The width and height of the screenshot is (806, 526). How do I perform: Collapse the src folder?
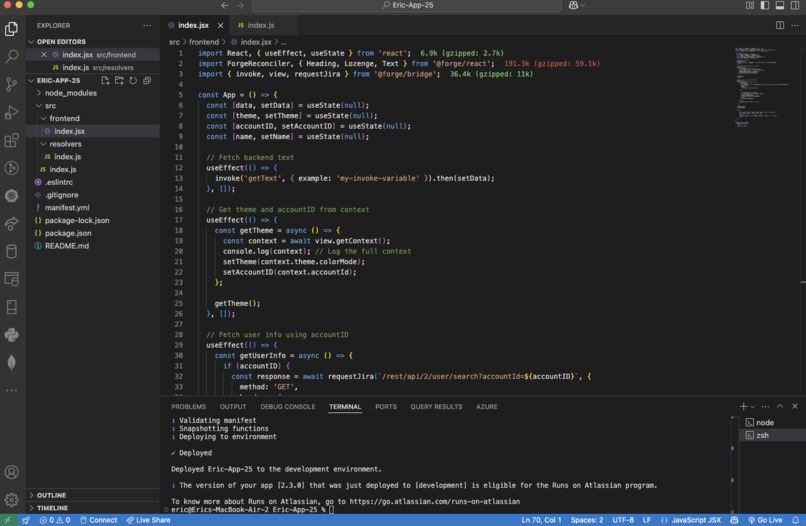coord(93,105)
